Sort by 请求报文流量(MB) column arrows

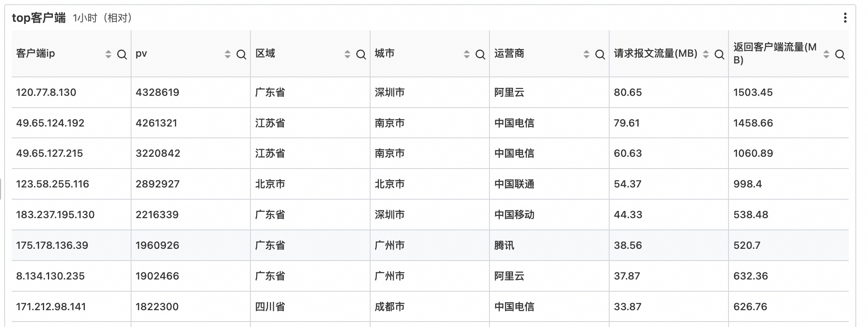706,54
